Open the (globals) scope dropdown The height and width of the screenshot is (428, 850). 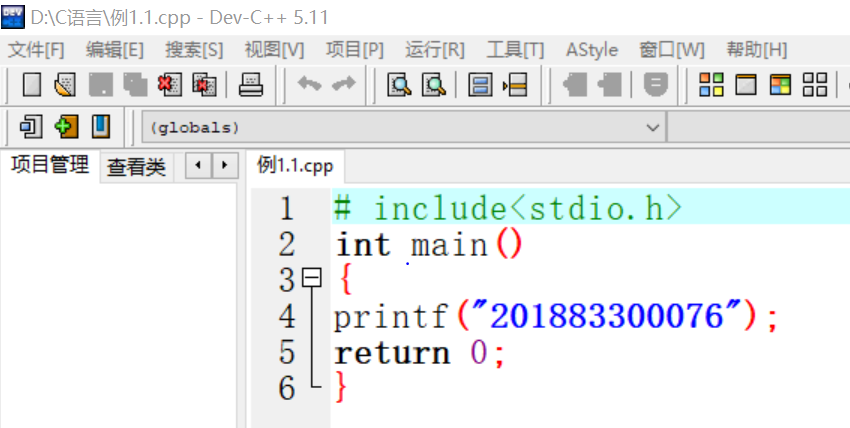[404, 128]
